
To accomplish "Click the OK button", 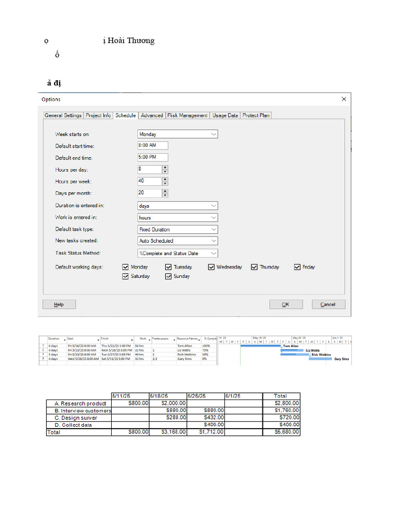I will pyautogui.click(x=285, y=304).
